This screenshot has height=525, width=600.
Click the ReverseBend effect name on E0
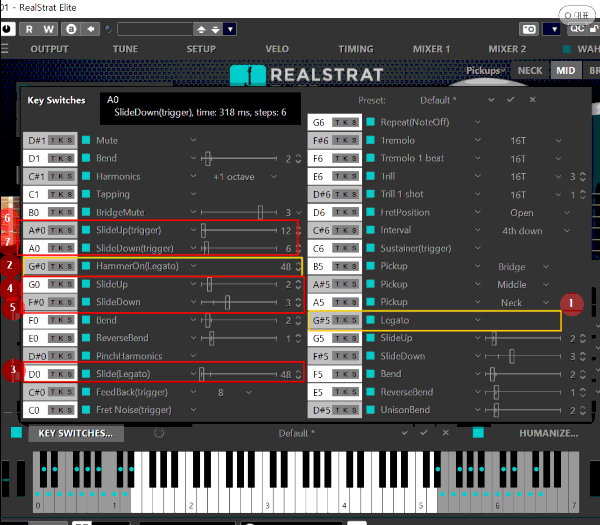122,338
